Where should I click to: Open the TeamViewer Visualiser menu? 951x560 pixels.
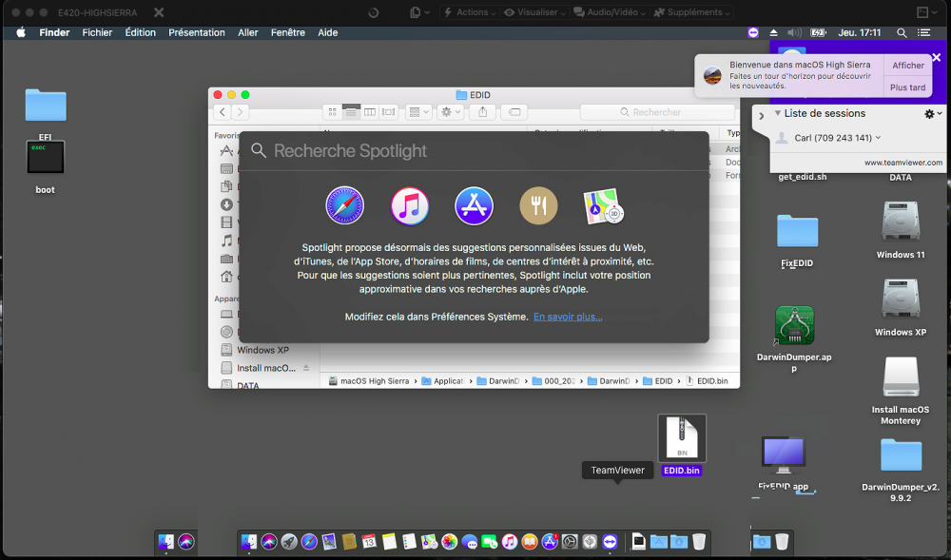534,12
